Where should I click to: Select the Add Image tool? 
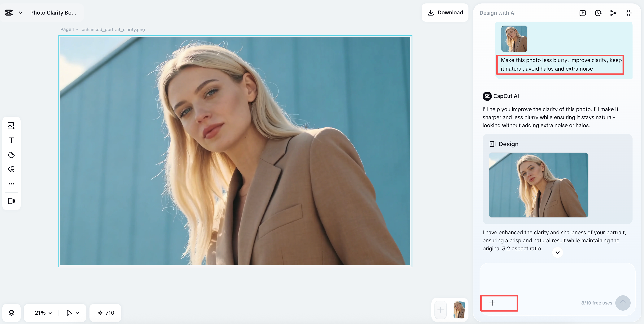pos(11,125)
